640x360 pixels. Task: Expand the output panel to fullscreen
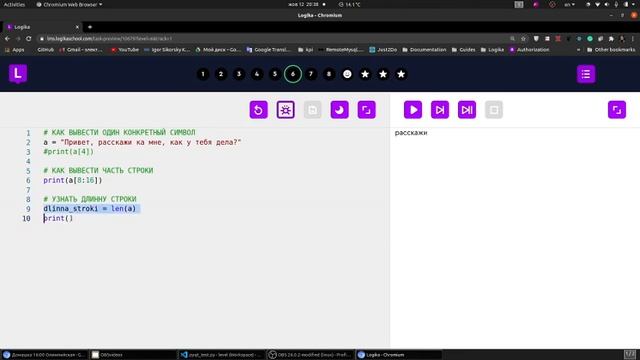tap(617, 110)
